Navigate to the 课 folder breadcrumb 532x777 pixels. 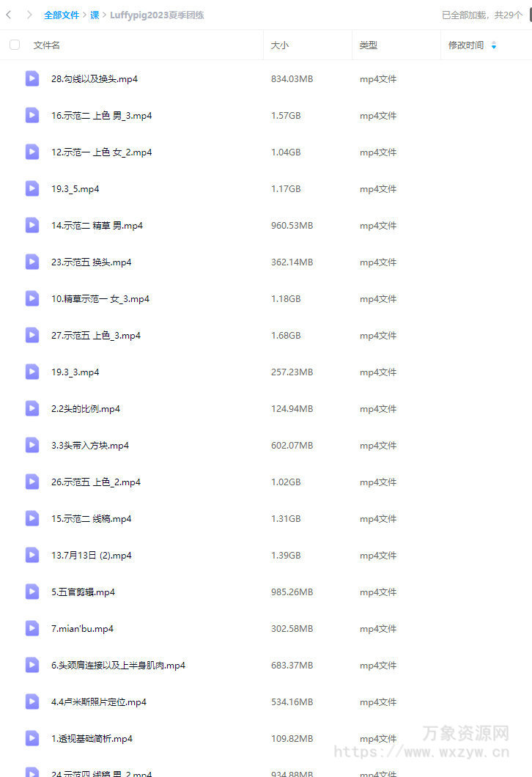click(95, 15)
